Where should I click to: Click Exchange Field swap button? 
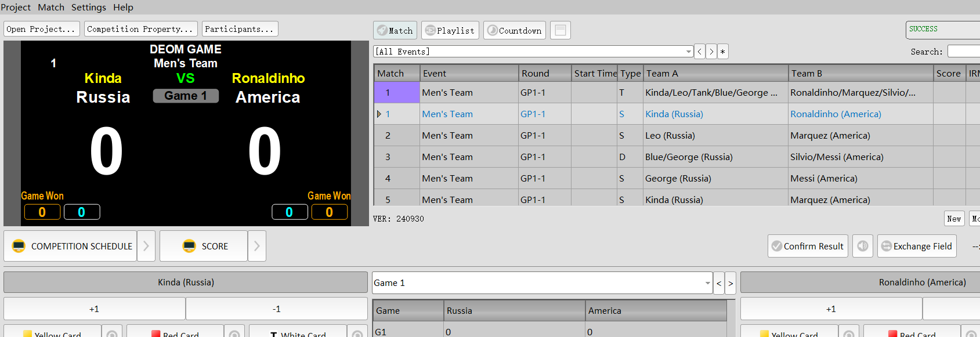click(x=916, y=246)
